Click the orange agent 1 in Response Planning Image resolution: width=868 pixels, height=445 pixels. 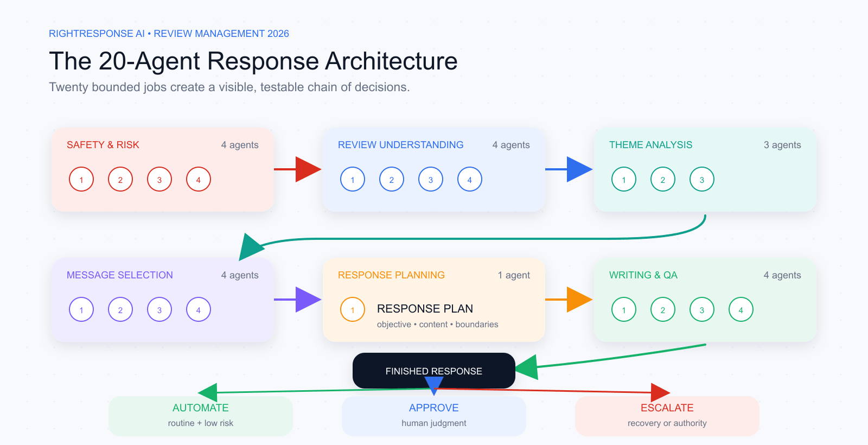(353, 310)
